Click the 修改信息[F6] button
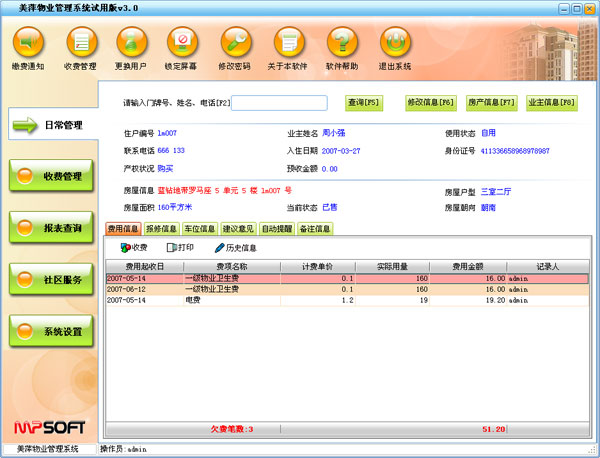This screenshot has height=458, width=600. (x=430, y=102)
